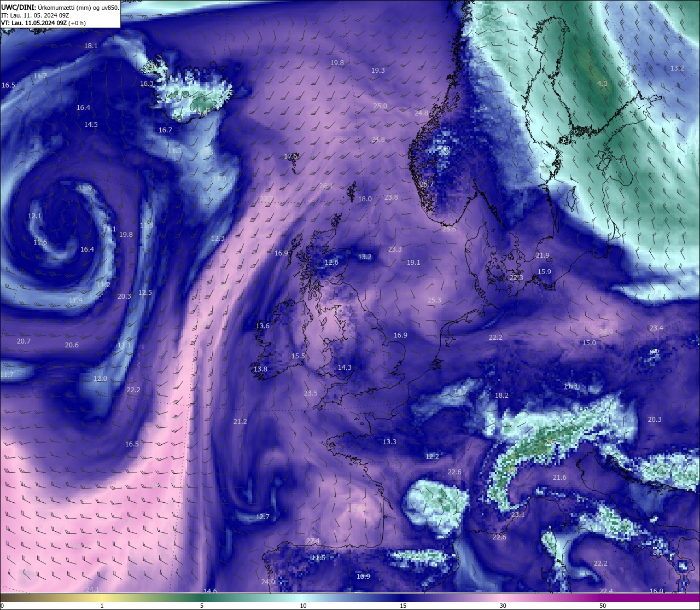
Task: Click the VT valid-time line with (+0 h)
Action: (43, 23)
